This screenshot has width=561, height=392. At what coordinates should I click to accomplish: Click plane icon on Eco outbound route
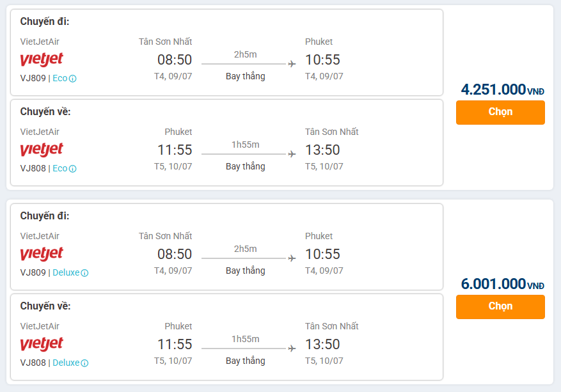click(x=292, y=64)
